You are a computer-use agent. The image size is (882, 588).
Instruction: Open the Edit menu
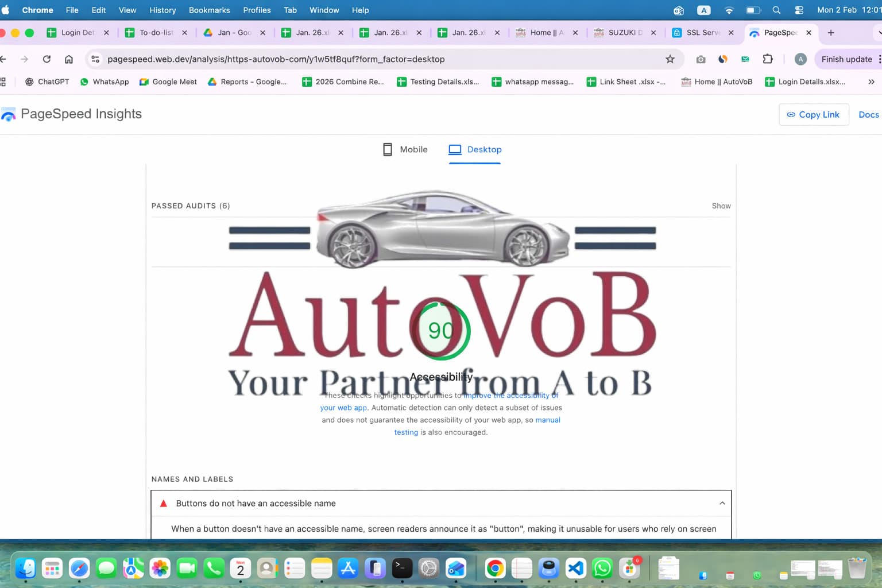(99, 10)
